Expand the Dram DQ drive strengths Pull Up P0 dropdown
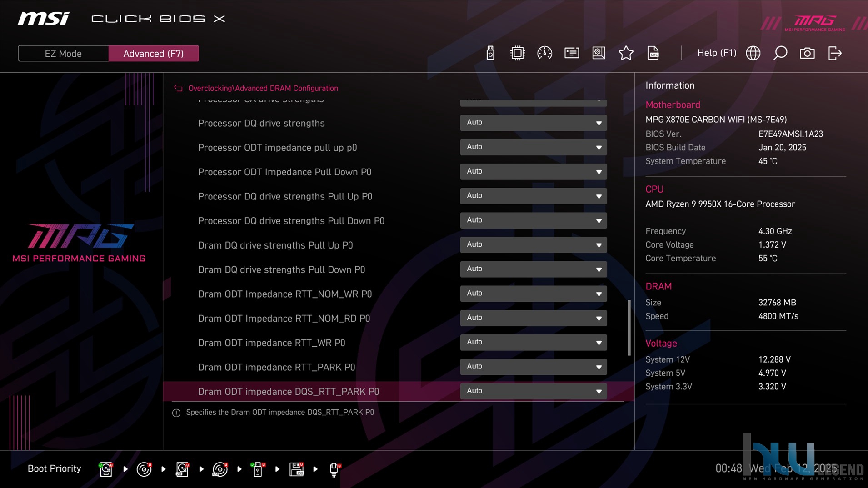Image resolution: width=868 pixels, height=488 pixels. click(533, 245)
